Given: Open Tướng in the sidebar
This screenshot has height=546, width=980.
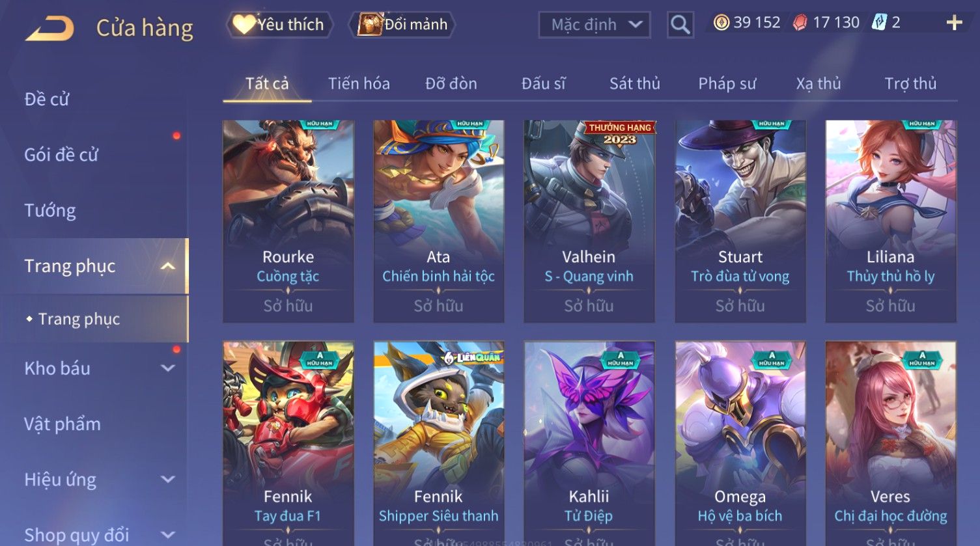Looking at the screenshot, I should point(50,210).
